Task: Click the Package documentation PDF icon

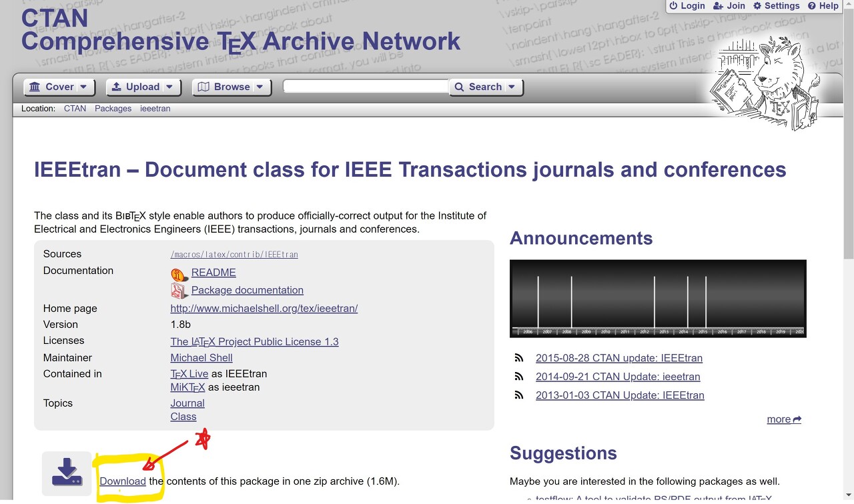Action: pyautogui.click(x=179, y=291)
